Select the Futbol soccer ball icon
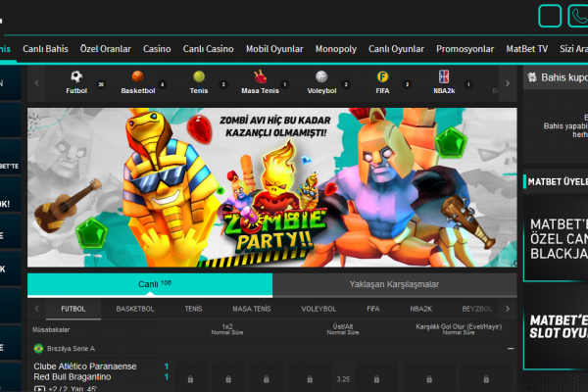This screenshot has height=392, width=588. 76,76
